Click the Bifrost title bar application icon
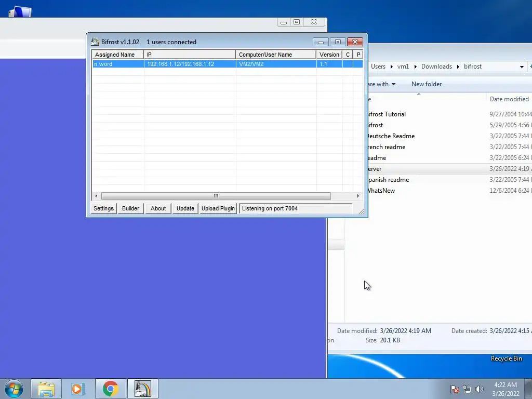This screenshot has height=399, width=532. tap(95, 42)
